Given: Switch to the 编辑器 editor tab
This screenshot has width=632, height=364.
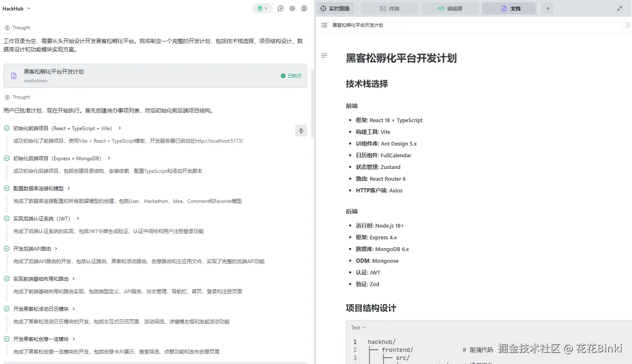Looking at the screenshot, I should tap(450, 8).
